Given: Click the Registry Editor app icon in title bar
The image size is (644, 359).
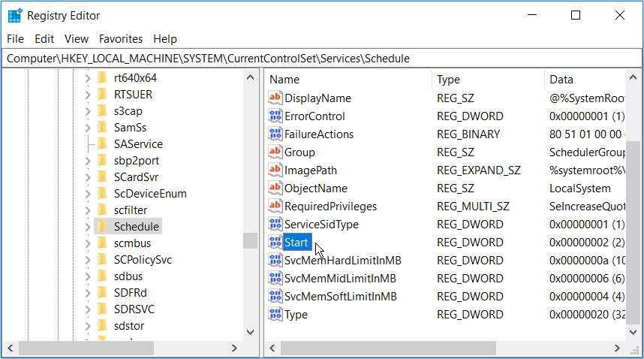Looking at the screenshot, I should click(14, 15).
